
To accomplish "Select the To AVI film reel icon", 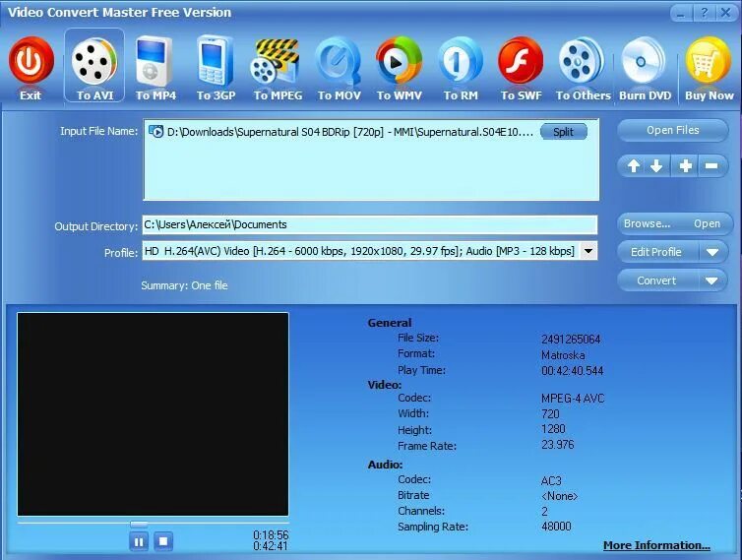I will click(94, 61).
